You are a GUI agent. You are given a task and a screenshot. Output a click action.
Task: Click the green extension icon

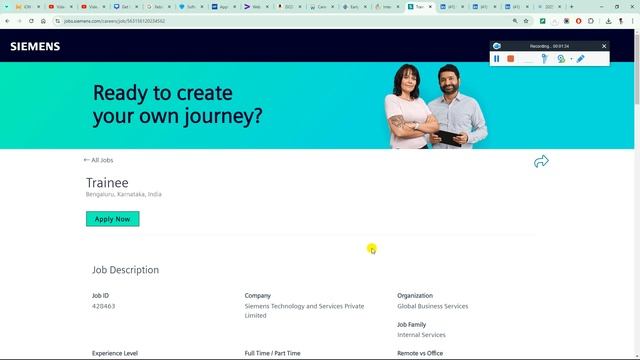542,21
